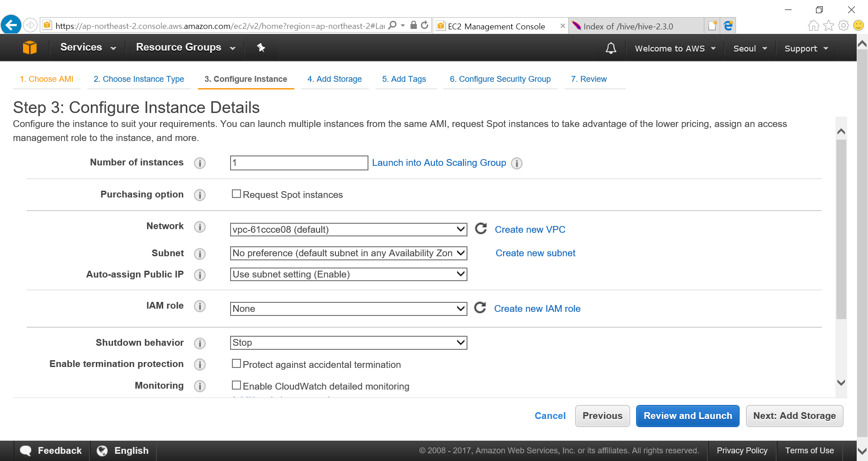Refresh the Network VPC list
This screenshot has height=461, width=868.
click(x=481, y=229)
